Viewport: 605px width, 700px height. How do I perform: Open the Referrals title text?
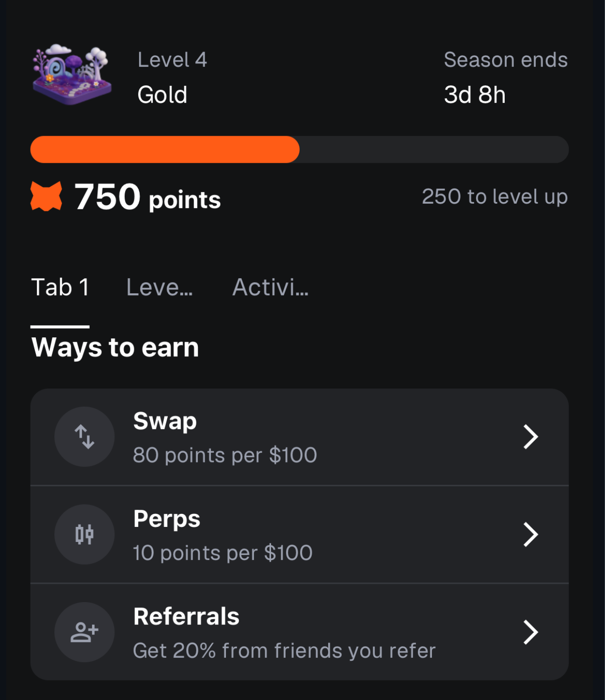(186, 617)
